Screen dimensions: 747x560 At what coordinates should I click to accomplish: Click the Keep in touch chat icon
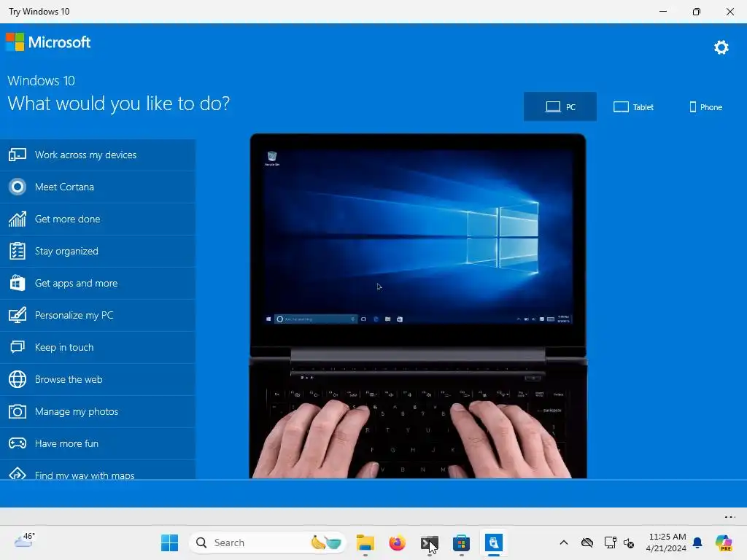pos(18,347)
